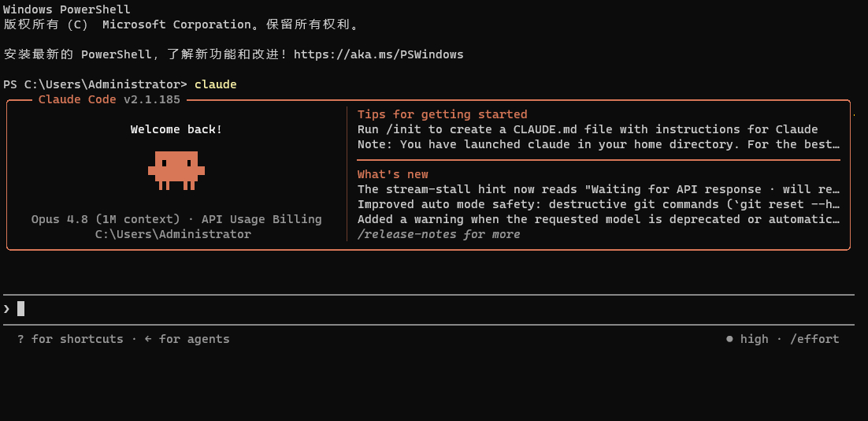
Task: Click the "What's new" heading
Action: pos(393,174)
